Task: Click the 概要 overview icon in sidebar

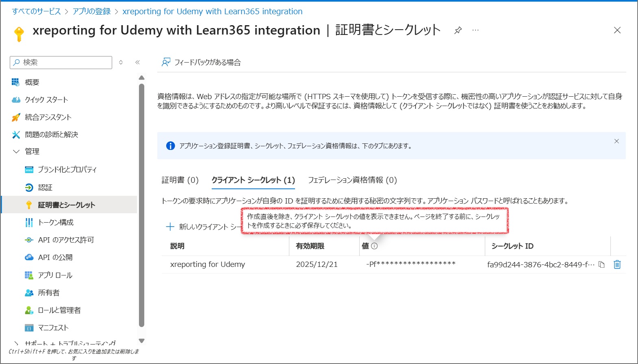Action: [15, 82]
